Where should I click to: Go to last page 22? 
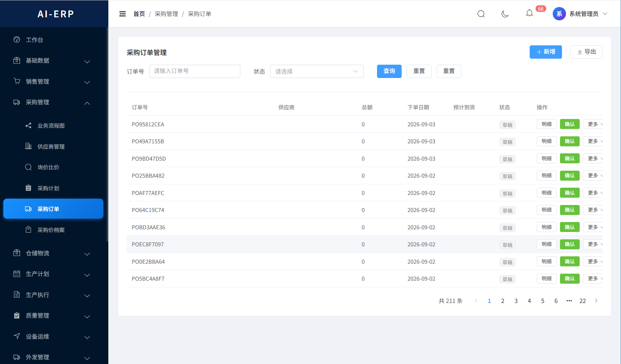[583, 301]
